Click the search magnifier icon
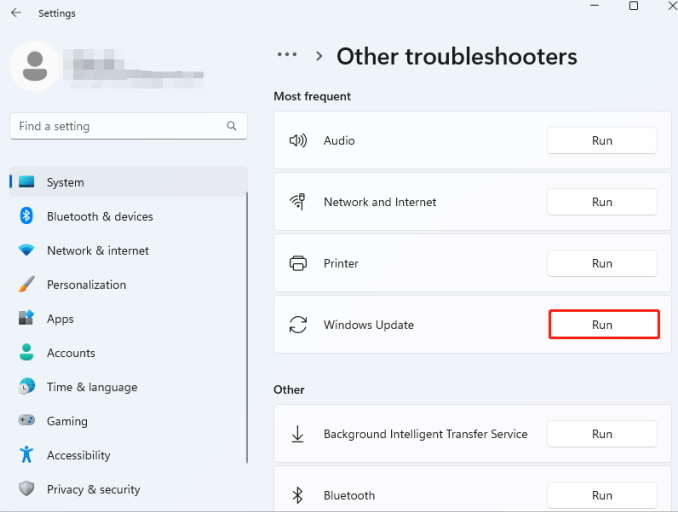The width and height of the screenshot is (678, 512). pyautogui.click(x=232, y=126)
